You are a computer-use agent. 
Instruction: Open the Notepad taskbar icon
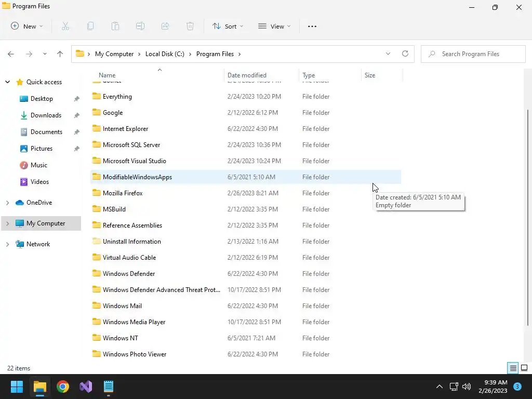pyautogui.click(x=109, y=387)
